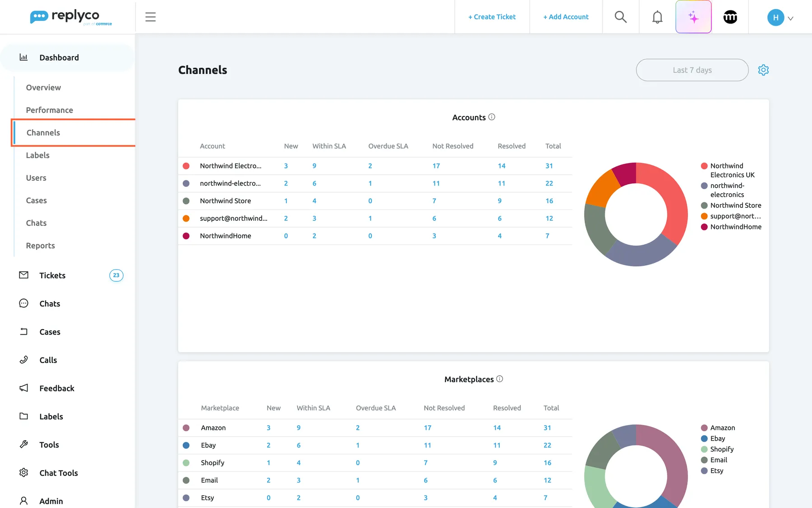Viewport: 812px width, 508px height.
Task: Open Users under Dashboard
Action: (x=36, y=178)
